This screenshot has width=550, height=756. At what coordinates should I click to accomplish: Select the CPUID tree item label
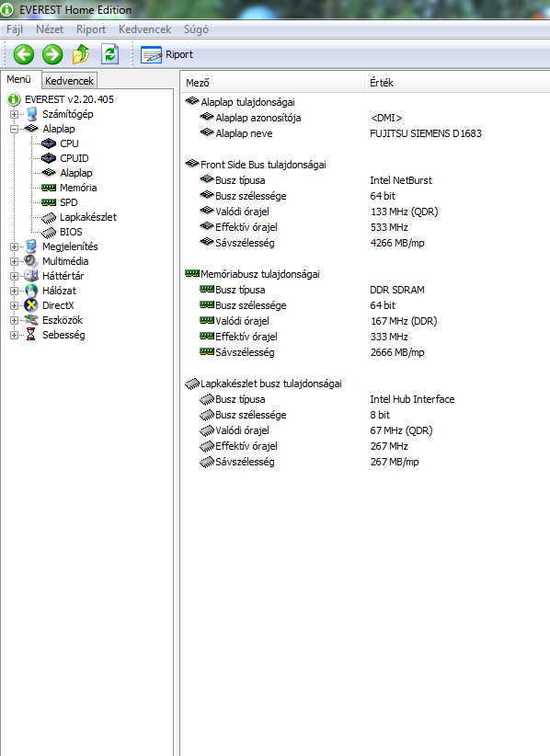tap(74, 158)
